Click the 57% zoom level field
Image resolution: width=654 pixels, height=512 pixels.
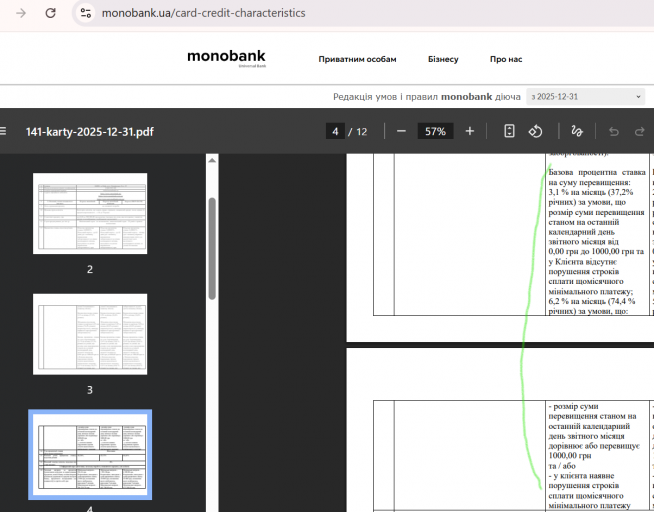coord(435,132)
